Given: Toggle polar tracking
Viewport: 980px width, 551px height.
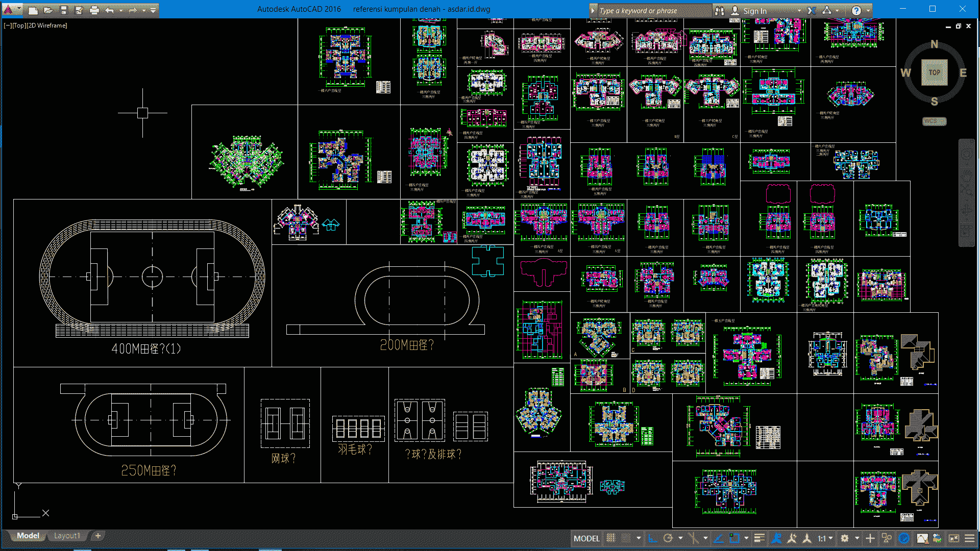Looking at the screenshot, I should 668,538.
